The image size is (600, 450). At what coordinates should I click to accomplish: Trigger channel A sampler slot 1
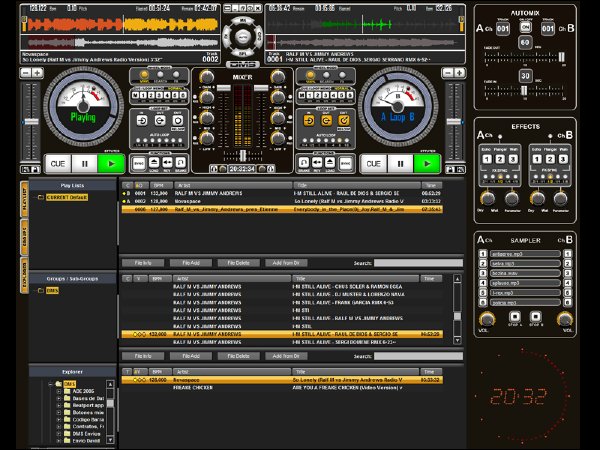(x=483, y=254)
